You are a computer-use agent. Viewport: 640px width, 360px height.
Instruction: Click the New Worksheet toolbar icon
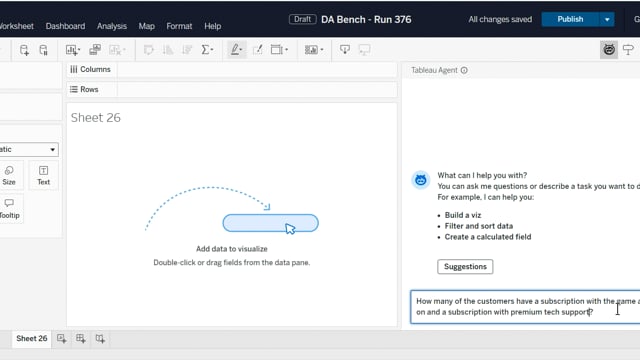pos(71,50)
